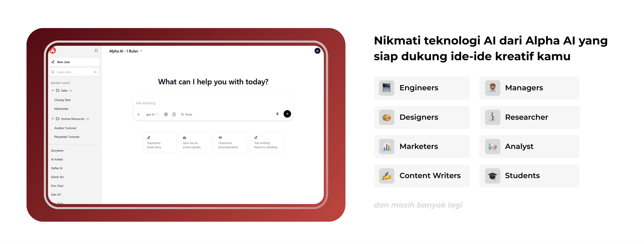Click the Search chats field
The height and width of the screenshot is (244, 644).
click(73, 72)
